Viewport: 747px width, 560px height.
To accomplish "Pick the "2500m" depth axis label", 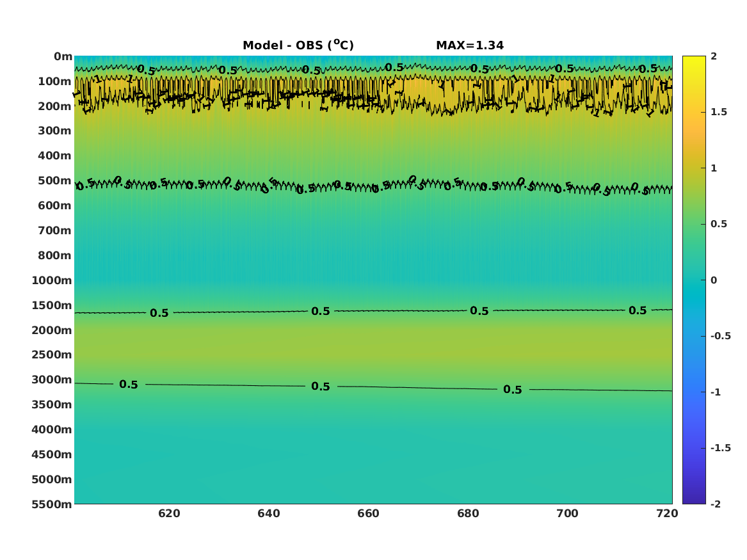I will pos(52,355).
